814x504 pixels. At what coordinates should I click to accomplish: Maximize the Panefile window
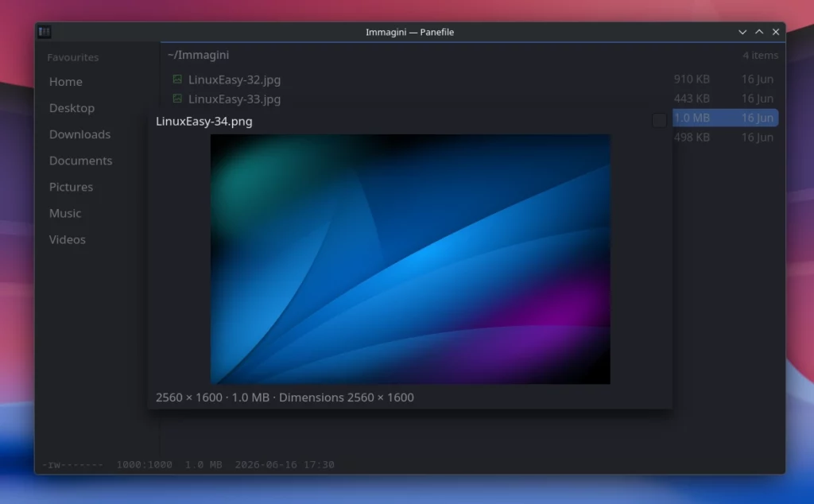pyautogui.click(x=759, y=32)
